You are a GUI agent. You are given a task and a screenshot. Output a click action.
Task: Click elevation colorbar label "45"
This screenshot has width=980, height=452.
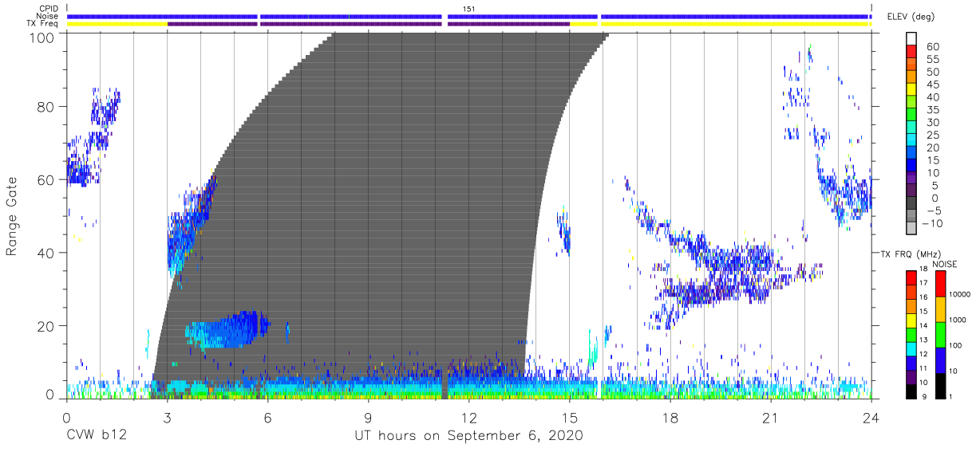(x=932, y=85)
